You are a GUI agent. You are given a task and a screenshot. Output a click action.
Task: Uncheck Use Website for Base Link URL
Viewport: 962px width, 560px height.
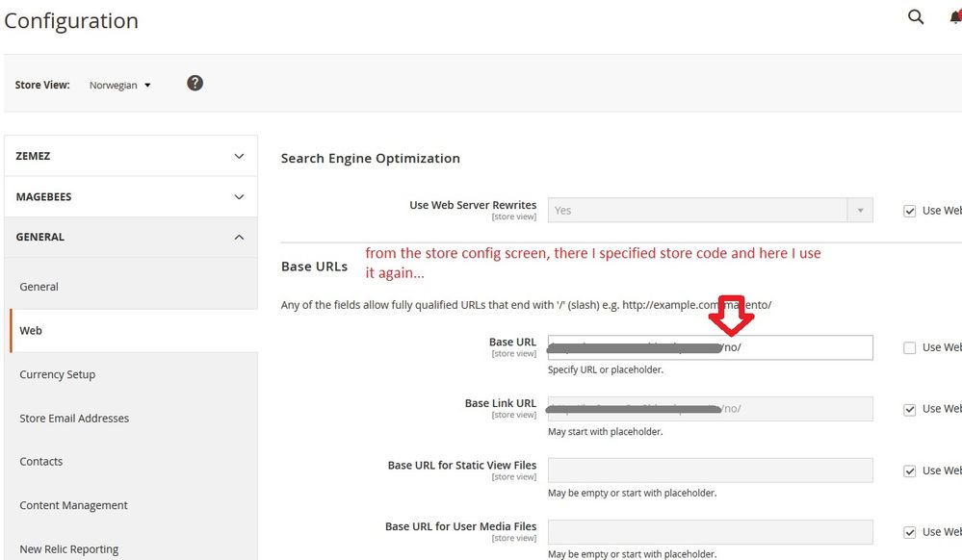[x=910, y=409]
